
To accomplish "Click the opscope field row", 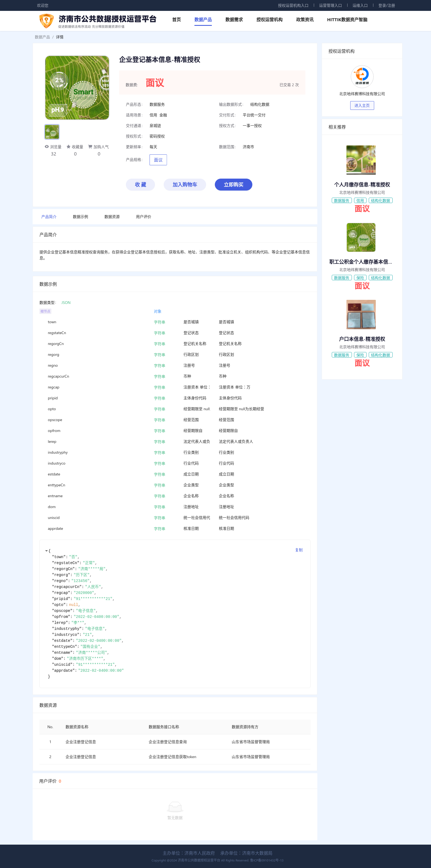I will [175, 420].
